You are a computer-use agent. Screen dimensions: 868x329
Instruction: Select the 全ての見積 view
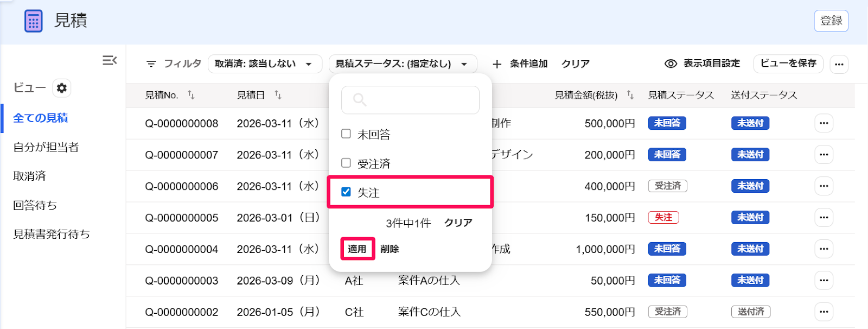click(x=41, y=118)
